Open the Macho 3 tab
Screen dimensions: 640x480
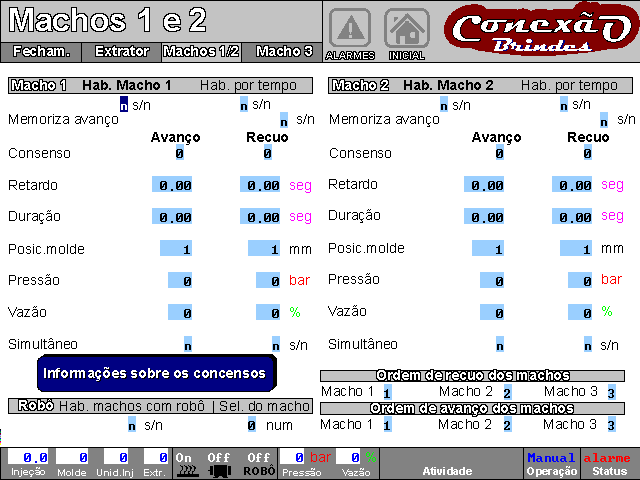pos(284,51)
